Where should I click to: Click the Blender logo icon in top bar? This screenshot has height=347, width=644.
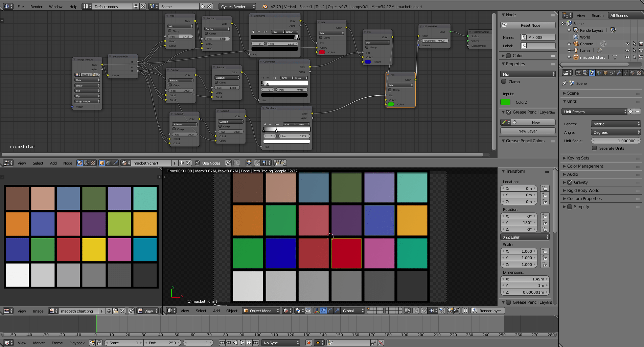(x=265, y=6)
